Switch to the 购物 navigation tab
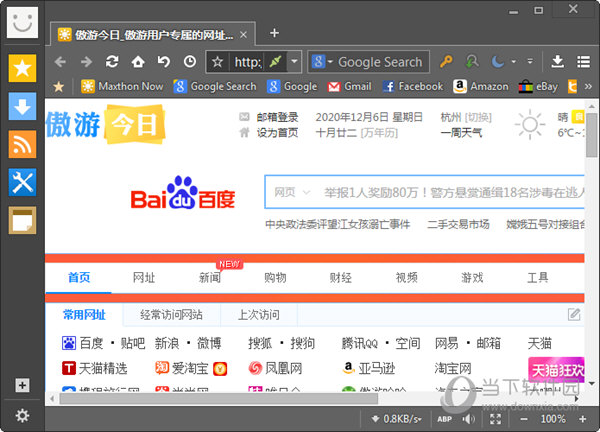 coord(275,277)
